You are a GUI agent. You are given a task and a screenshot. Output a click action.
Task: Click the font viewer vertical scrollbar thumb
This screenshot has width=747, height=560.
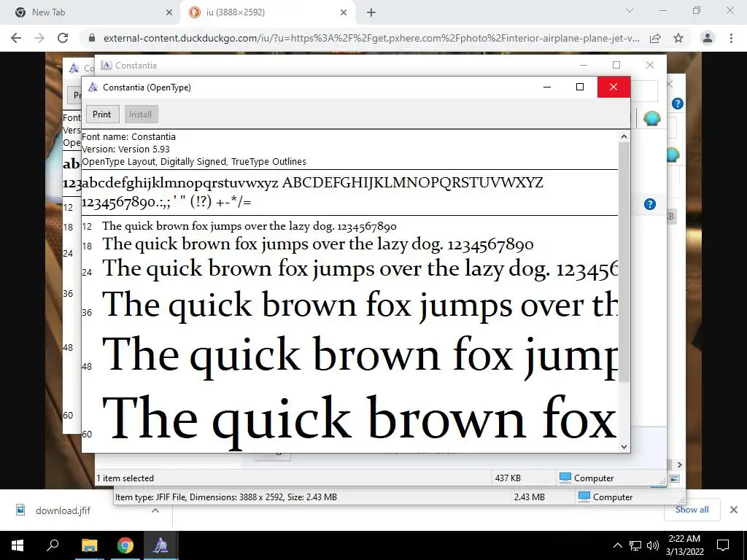pos(624,262)
